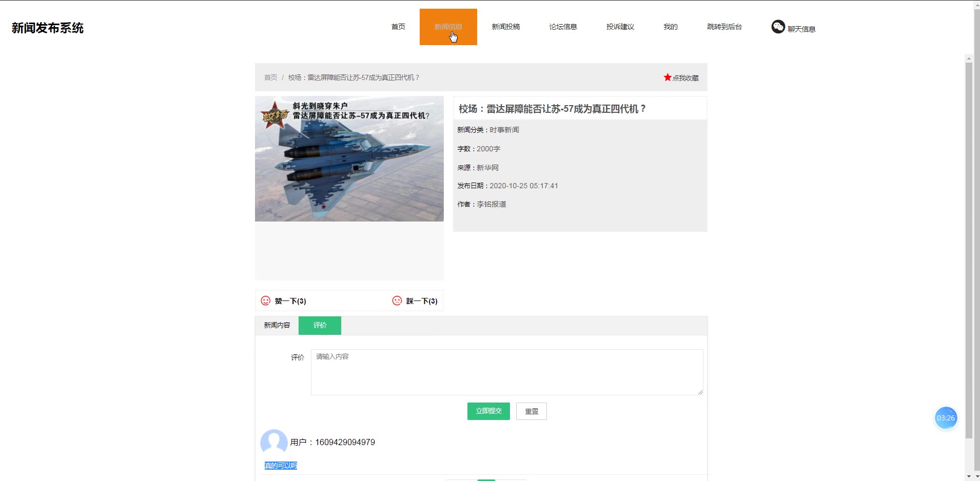Viewport: 980px width, 481px height.
Task: Click the scrollbar up arrow
Action: tap(969, 58)
